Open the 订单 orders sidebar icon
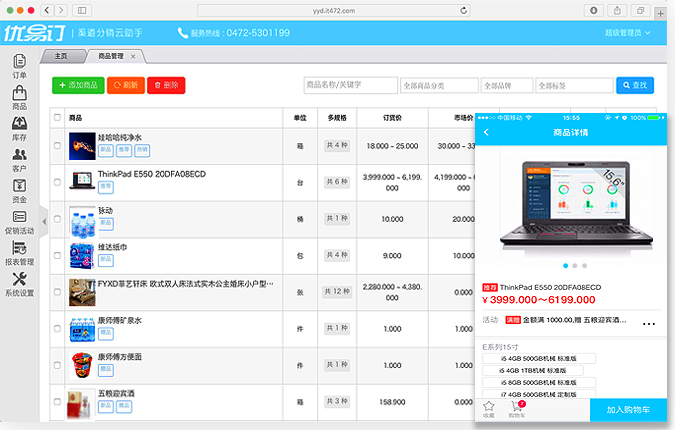 point(19,61)
